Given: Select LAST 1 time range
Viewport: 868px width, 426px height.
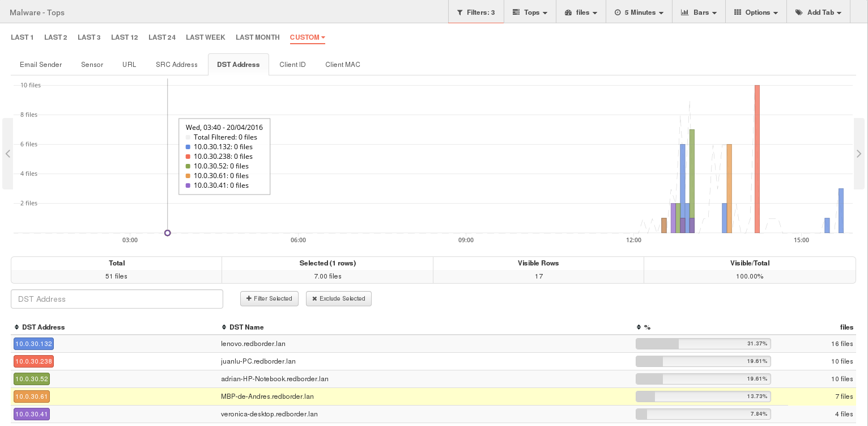Looking at the screenshot, I should pyautogui.click(x=22, y=37).
